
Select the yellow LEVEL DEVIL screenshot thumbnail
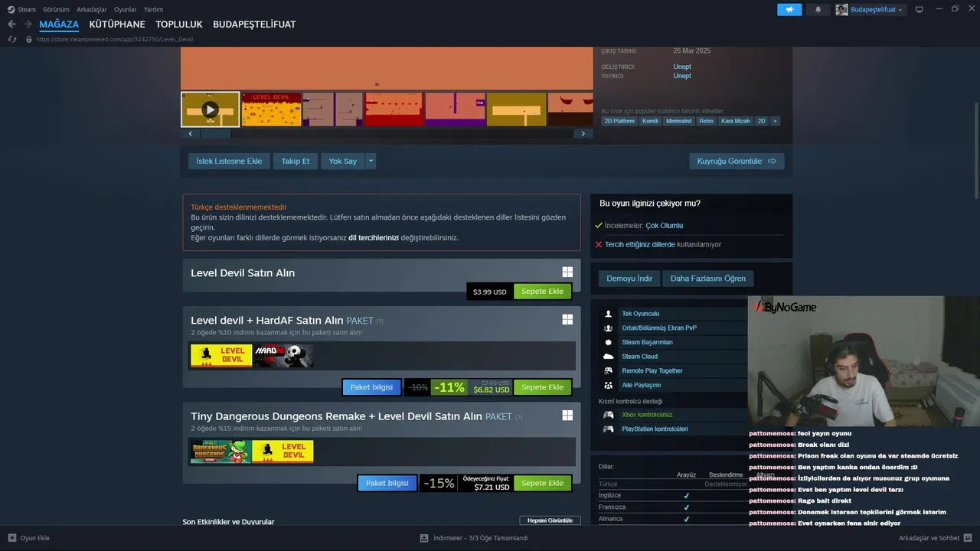pos(271,109)
